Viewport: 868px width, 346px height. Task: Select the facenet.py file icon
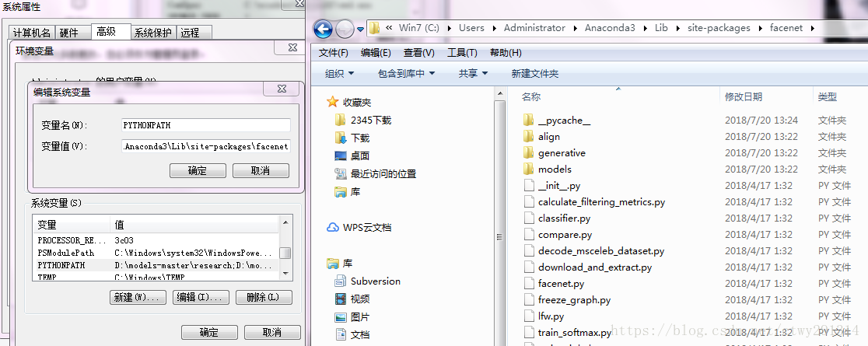[x=528, y=284]
